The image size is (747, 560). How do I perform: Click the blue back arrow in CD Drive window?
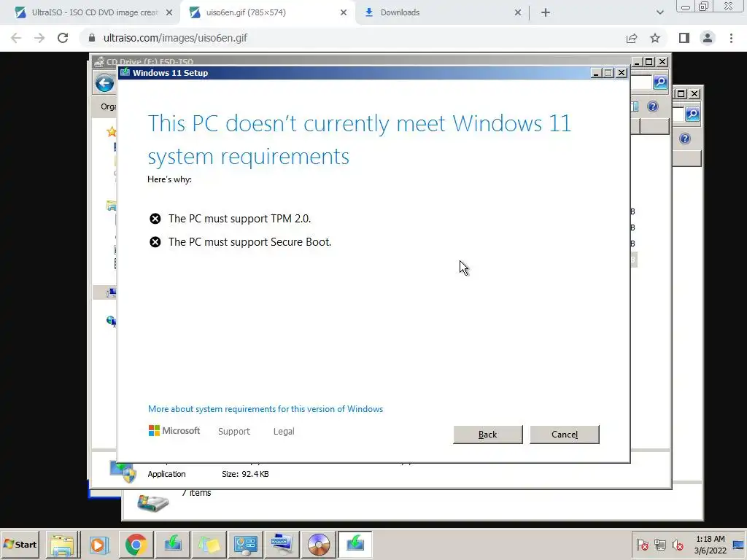(104, 83)
